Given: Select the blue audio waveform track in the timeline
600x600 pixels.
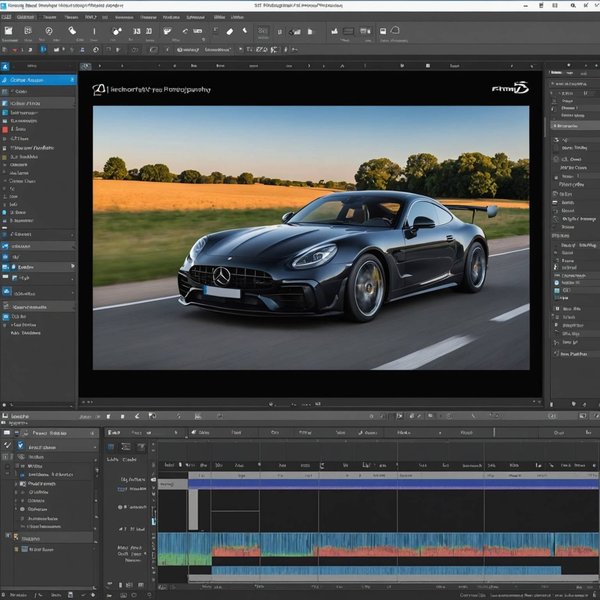Looking at the screenshot, I should [x=386, y=571].
